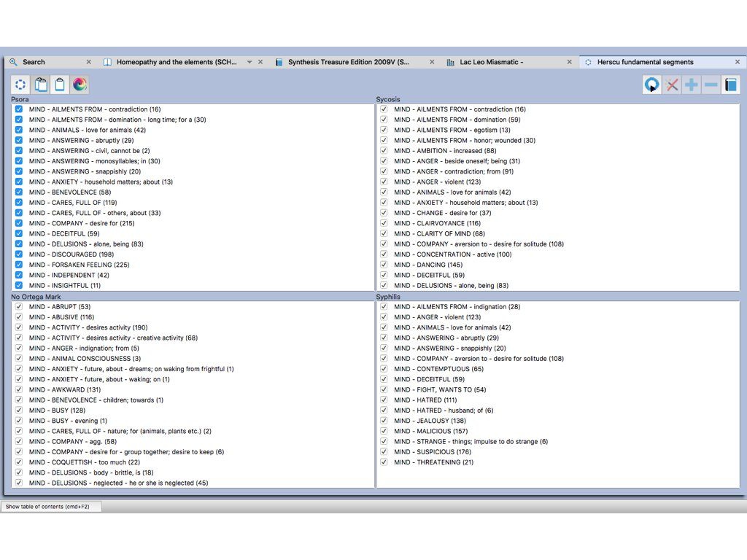Click the blue circle with cursor icon
747x560 pixels.
[x=651, y=85]
